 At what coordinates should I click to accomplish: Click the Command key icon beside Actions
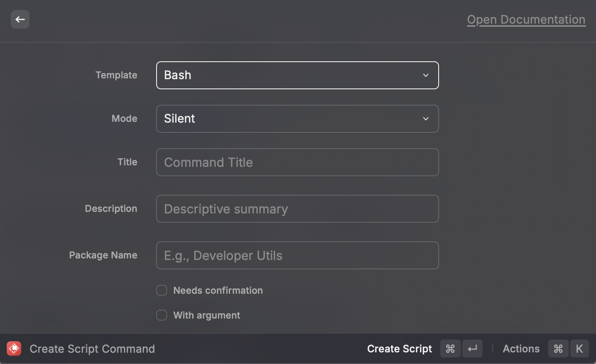point(558,348)
